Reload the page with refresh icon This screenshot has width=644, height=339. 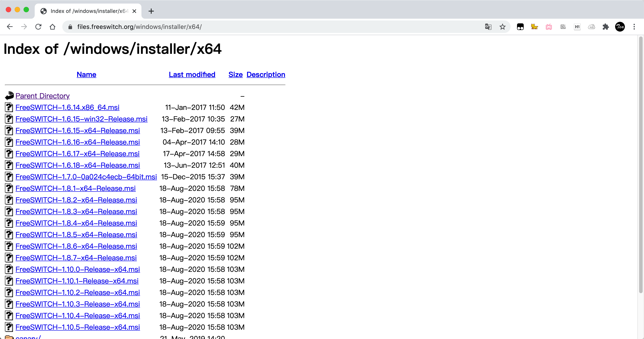click(38, 27)
